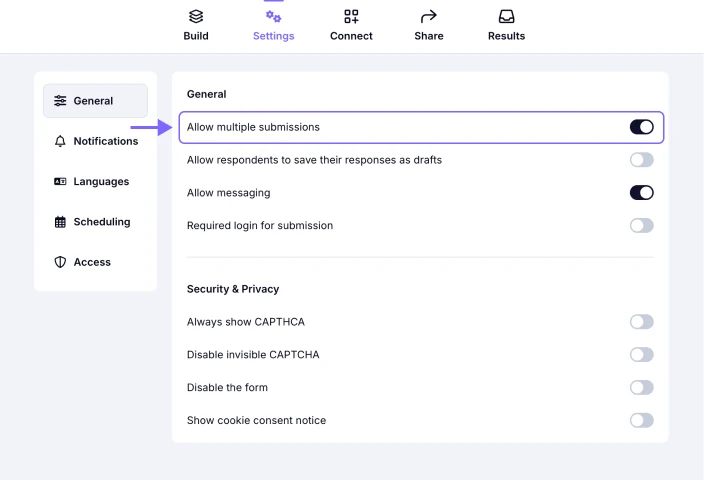Open Connect via its grid-plus icon
The height and width of the screenshot is (480, 704).
pos(351,16)
